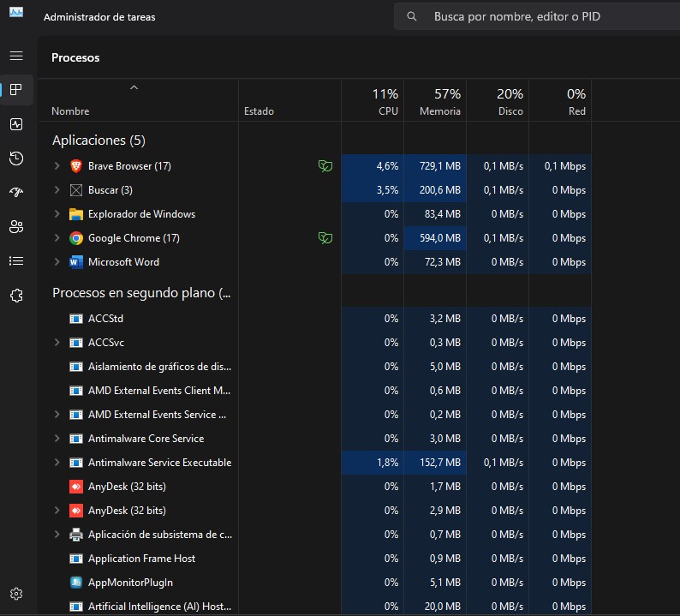Viewport: 680px width, 616px height.
Task: Sort by the Memoria column header
Action: point(435,100)
